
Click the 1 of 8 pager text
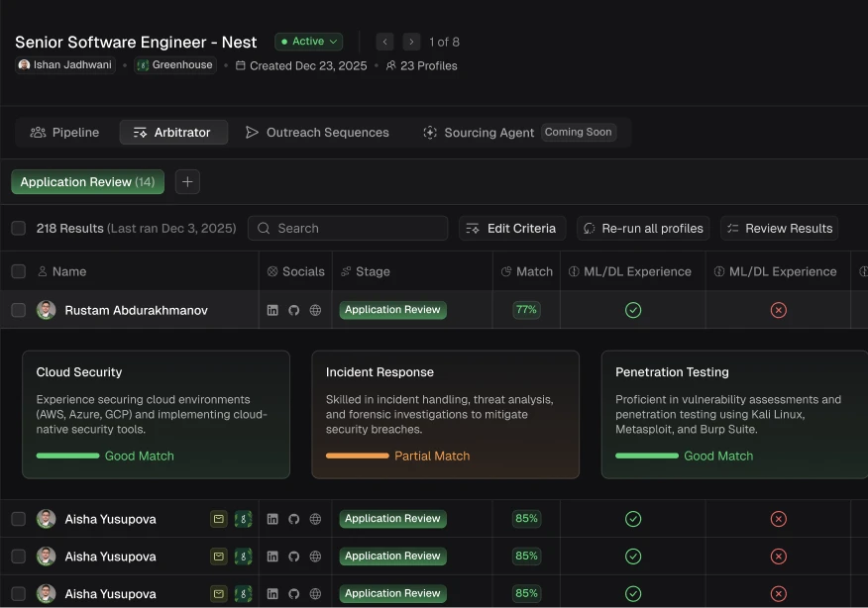444,42
